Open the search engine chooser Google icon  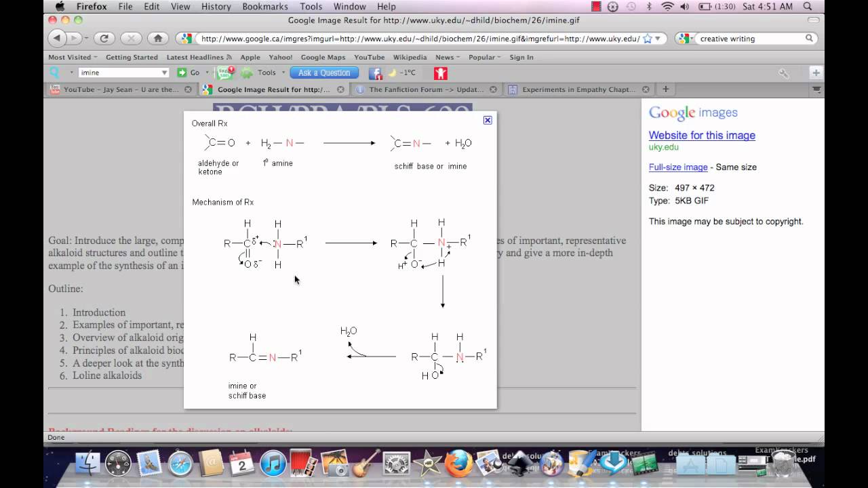pyautogui.click(x=685, y=39)
